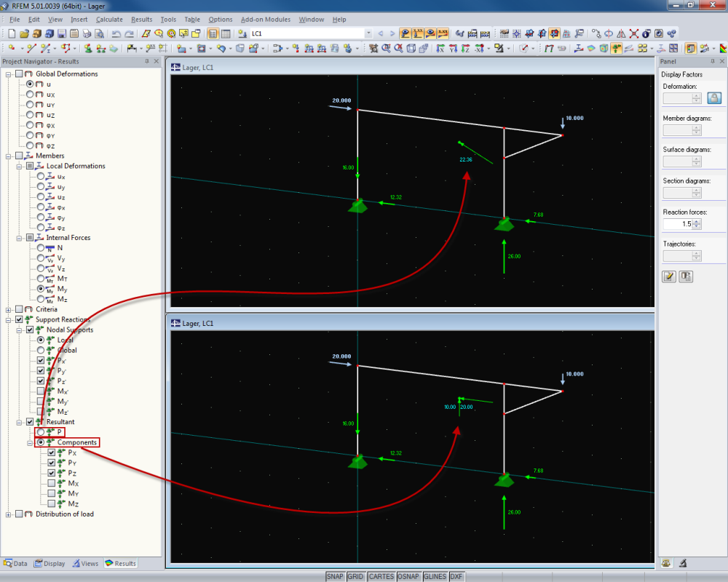Image resolution: width=728 pixels, height=582 pixels.
Task: Toggle the DXF status bar button
Action: (x=456, y=576)
